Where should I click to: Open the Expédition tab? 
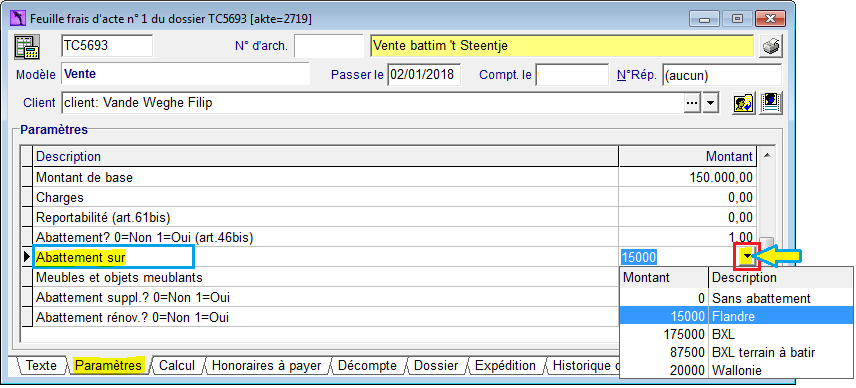click(505, 365)
